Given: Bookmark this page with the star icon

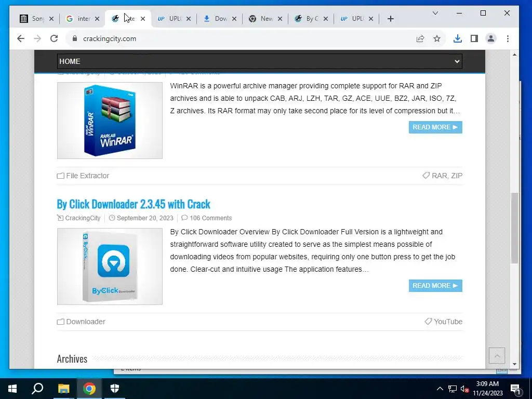Looking at the screenshot, I should 437,38.
